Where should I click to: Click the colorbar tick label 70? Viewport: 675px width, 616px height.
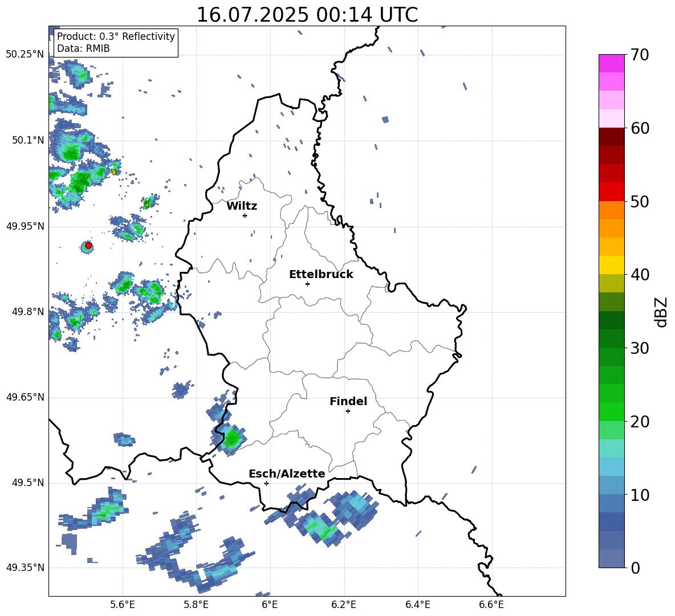coord(640,55)
